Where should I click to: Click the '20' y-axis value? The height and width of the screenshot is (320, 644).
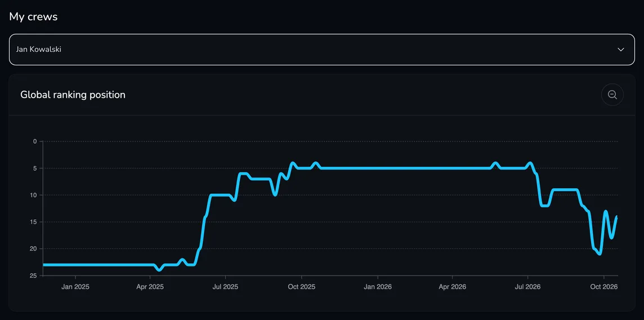[34, 249]
